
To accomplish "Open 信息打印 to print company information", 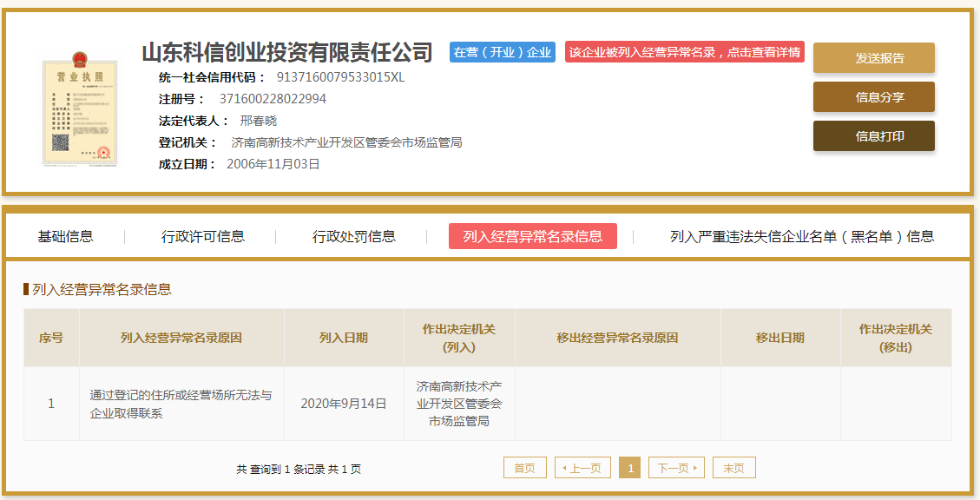I will point(873,135).
